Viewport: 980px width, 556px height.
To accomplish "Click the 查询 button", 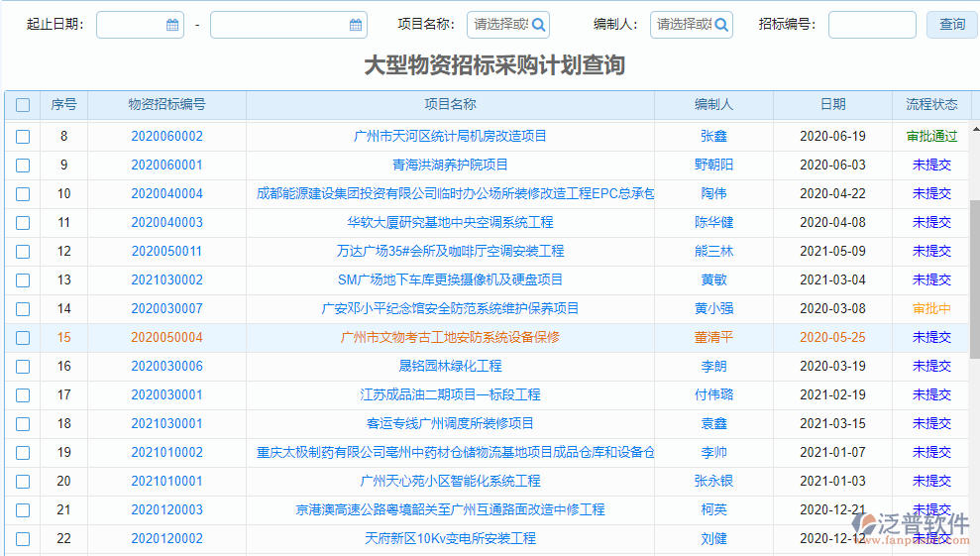I will click(951, 25).
